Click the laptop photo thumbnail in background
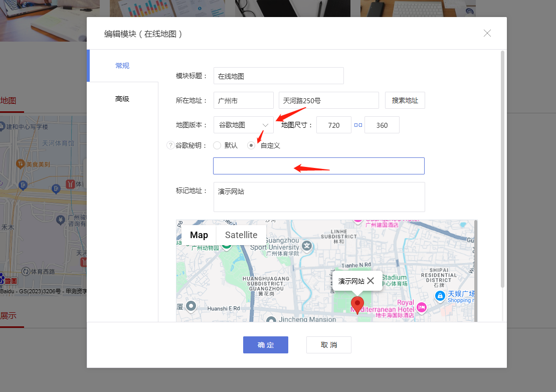The image size is (556, 392). point(50,21)
